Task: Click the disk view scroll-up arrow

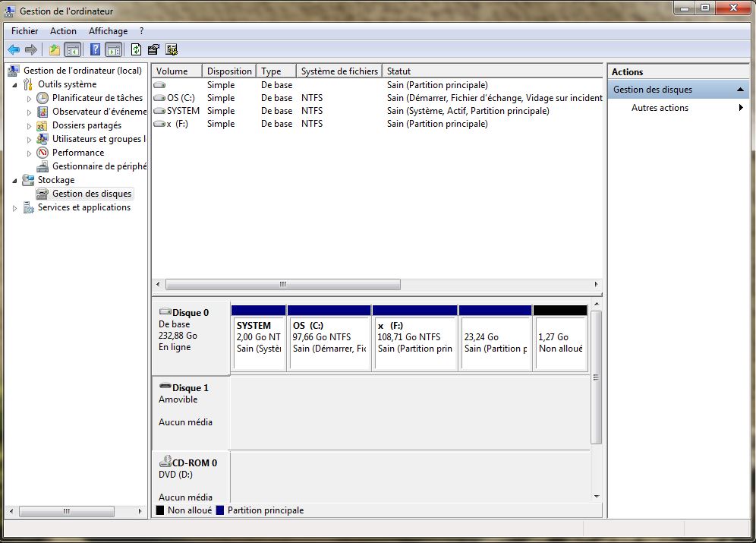Action: point(597,304)
